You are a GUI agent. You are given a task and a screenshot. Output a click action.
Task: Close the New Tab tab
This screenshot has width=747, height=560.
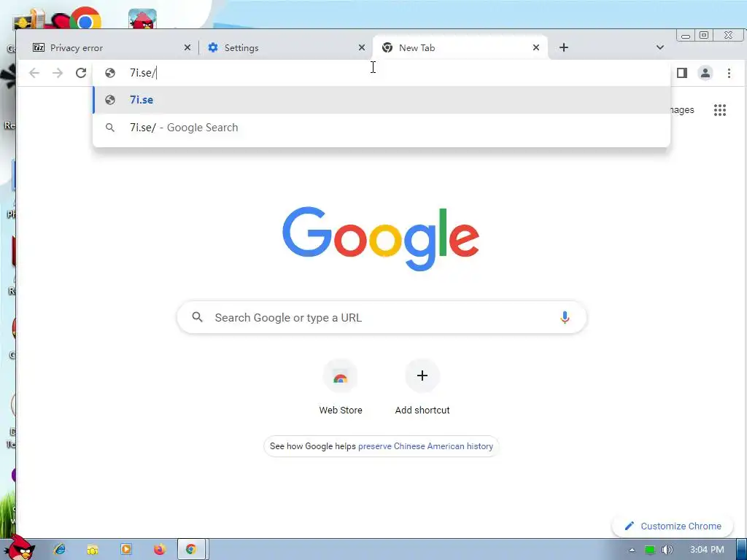click(x=536, y=47)
